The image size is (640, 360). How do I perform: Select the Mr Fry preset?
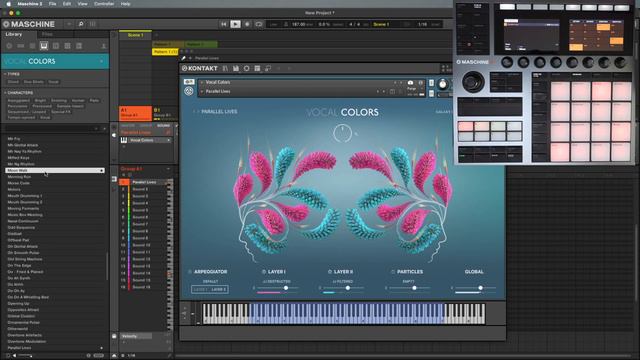click(14, 139)
